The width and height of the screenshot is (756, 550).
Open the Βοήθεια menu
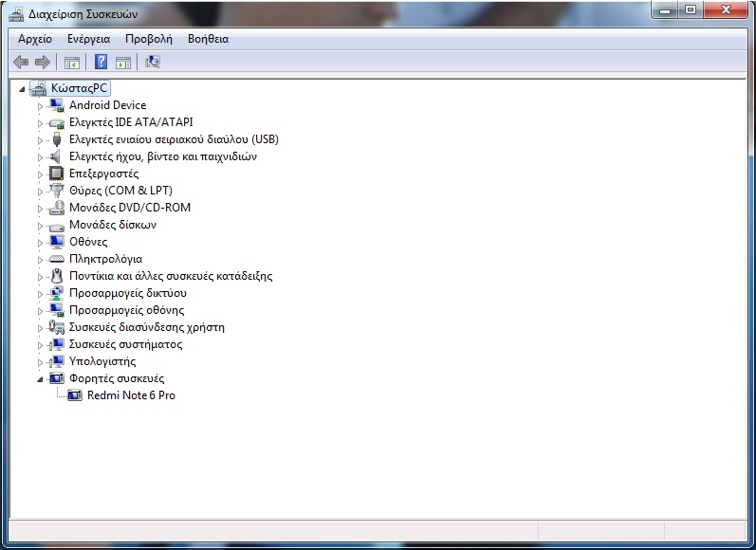(208, 39)
